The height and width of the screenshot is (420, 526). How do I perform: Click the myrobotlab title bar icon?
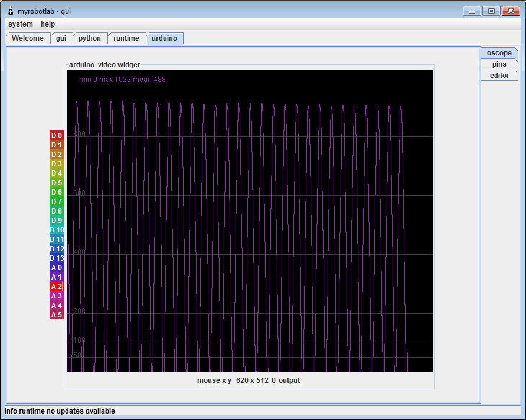click(11, 11)
